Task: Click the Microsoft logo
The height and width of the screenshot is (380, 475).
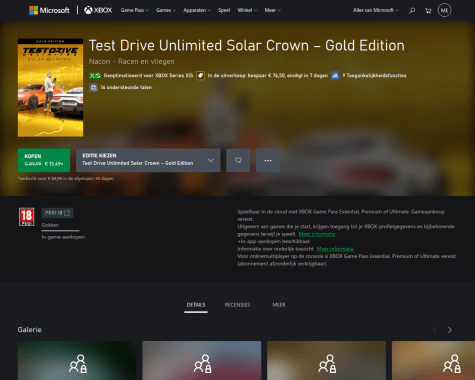Action: pos(49,10)
